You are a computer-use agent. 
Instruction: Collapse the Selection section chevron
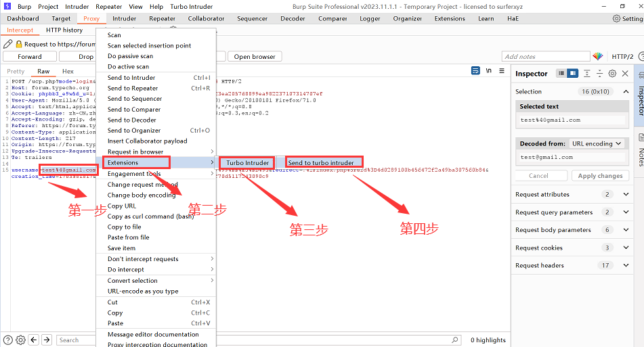click(x=626, y=91)
